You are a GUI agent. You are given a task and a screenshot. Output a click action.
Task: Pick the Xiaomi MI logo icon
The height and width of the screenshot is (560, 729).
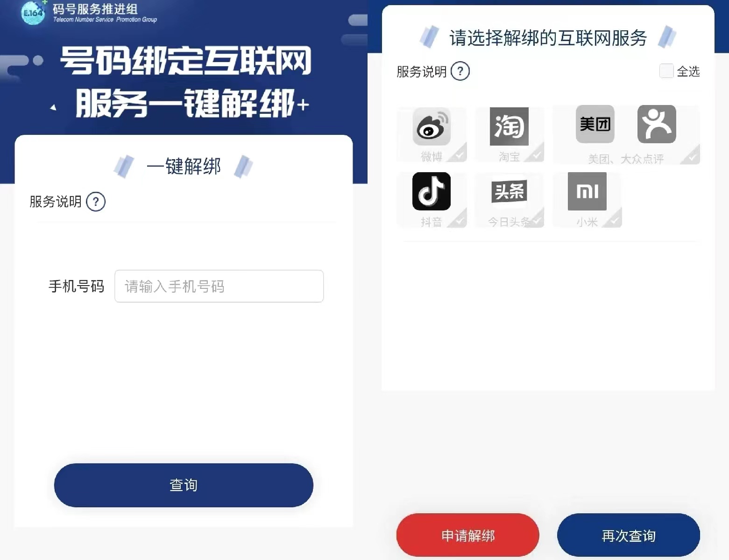pos(587,191)
